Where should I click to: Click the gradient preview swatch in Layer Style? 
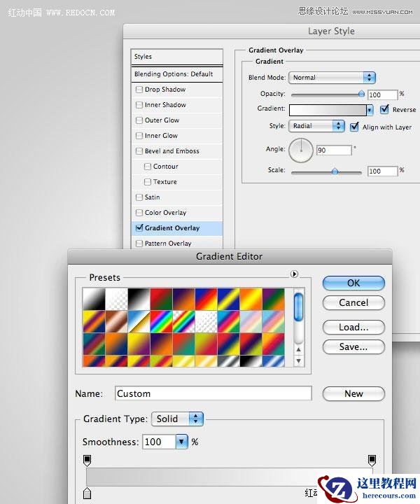(x=328, y=111)
